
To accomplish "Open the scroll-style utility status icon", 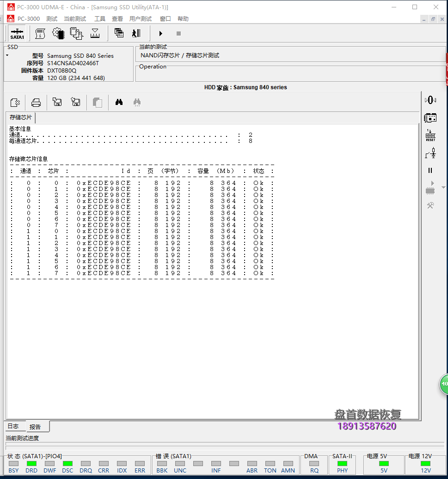I will (x=40, y=34).
